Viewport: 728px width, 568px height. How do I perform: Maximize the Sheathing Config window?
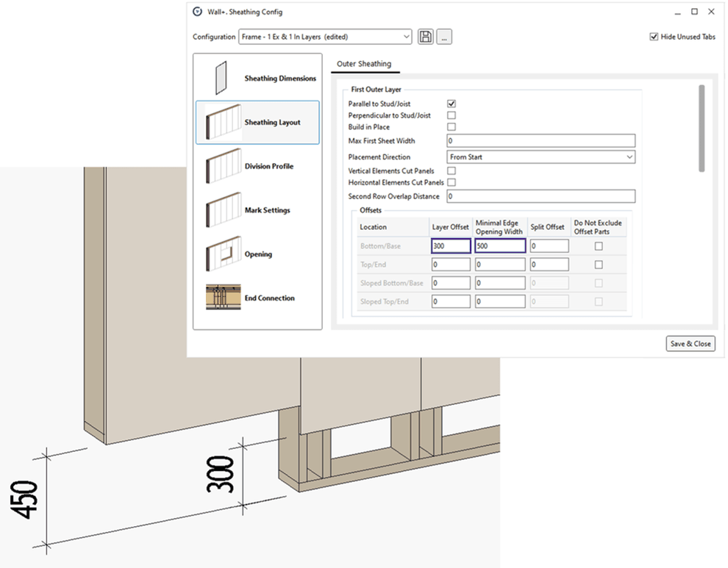(694, 12)
